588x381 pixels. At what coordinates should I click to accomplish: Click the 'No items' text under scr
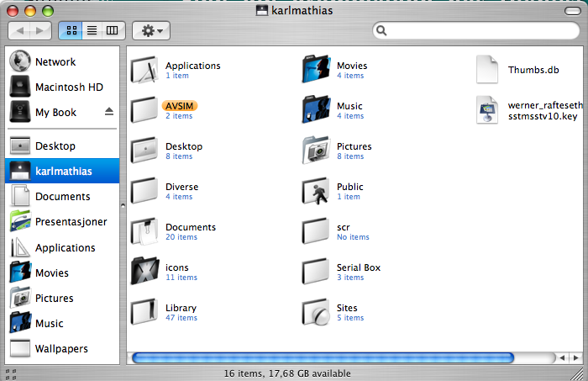coord(353,237)
